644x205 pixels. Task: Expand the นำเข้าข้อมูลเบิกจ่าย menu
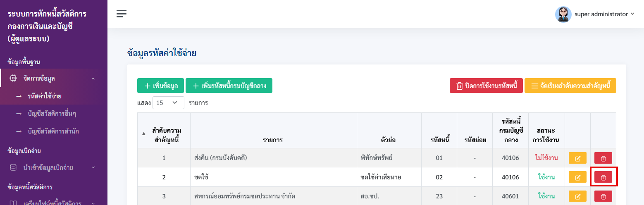pos(93,167)
